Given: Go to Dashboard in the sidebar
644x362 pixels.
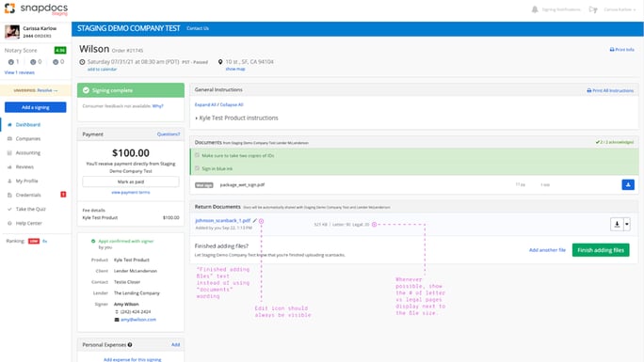Looking at the screenshot, I should 28,125.
